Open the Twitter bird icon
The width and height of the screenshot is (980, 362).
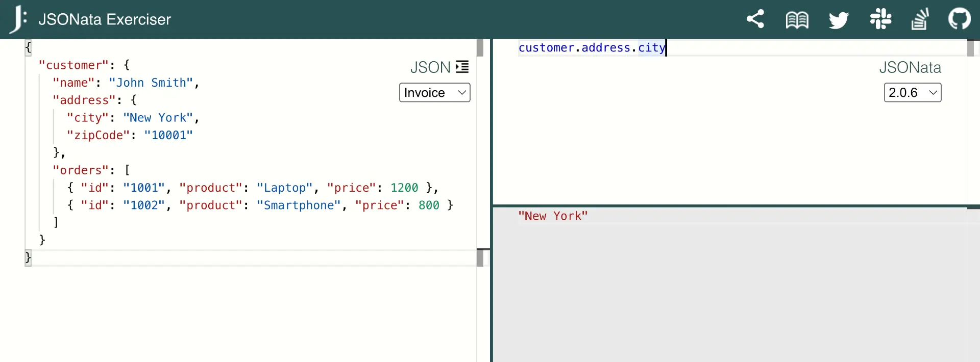coord(839,20)
